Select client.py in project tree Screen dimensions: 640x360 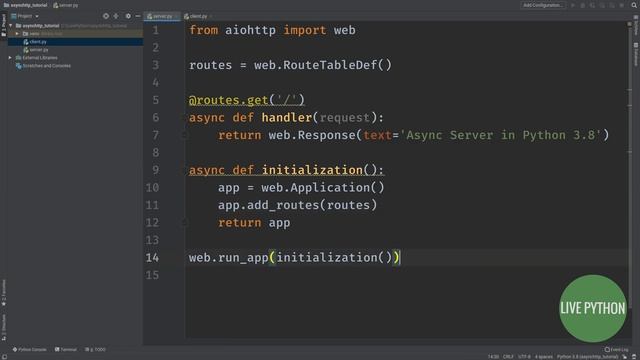38,42
